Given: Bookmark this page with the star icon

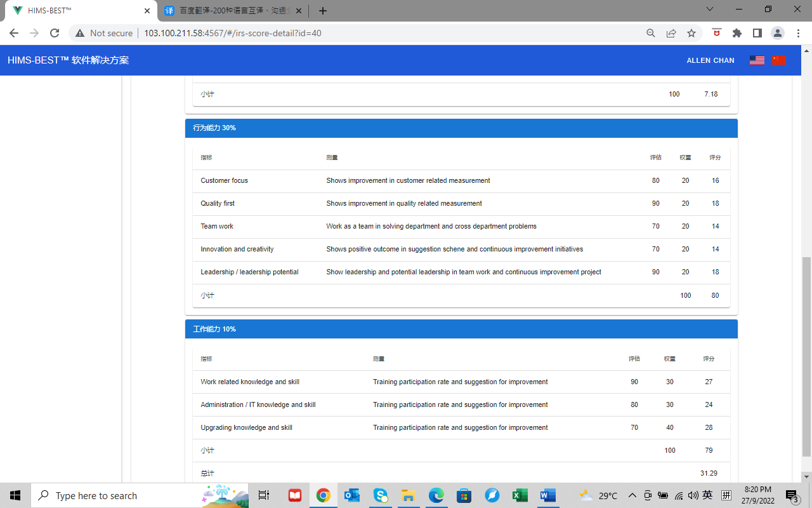Looking at the screenshot, I should tap(691, 33).
